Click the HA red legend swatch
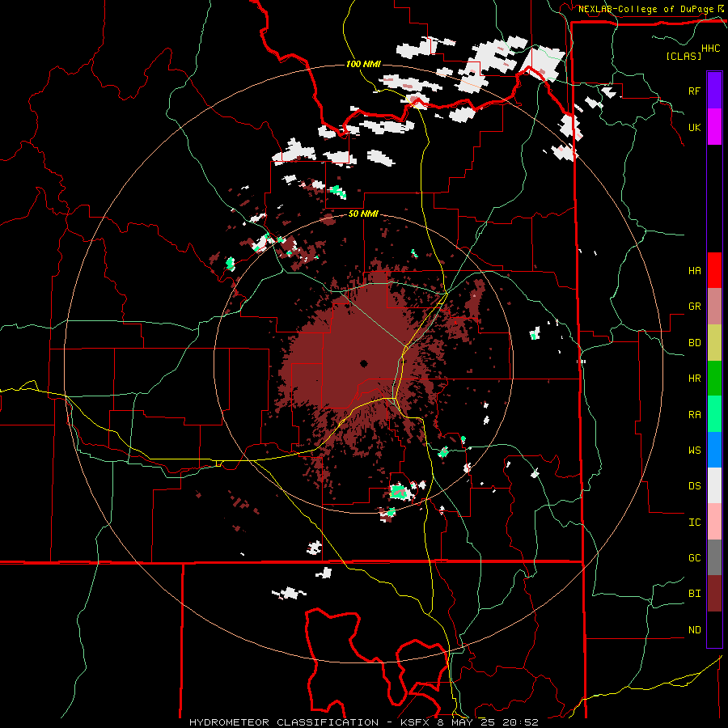 pos(714,270)
